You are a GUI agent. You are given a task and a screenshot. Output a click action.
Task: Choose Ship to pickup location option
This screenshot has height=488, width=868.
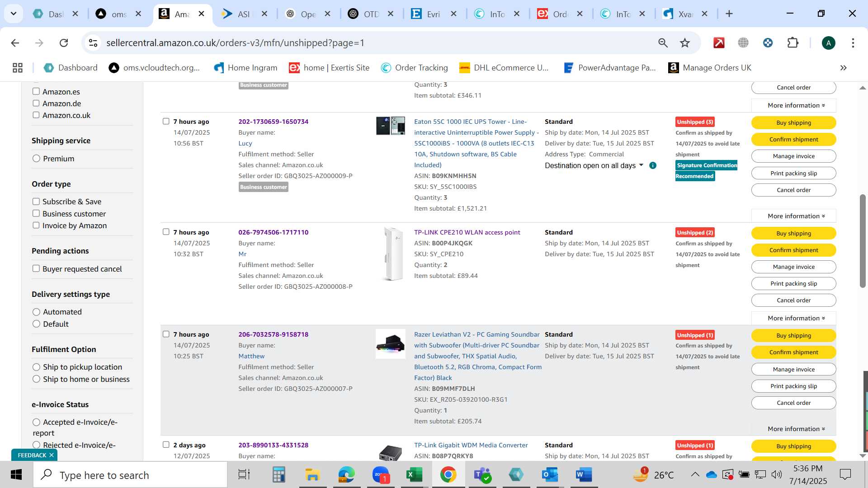37,367
